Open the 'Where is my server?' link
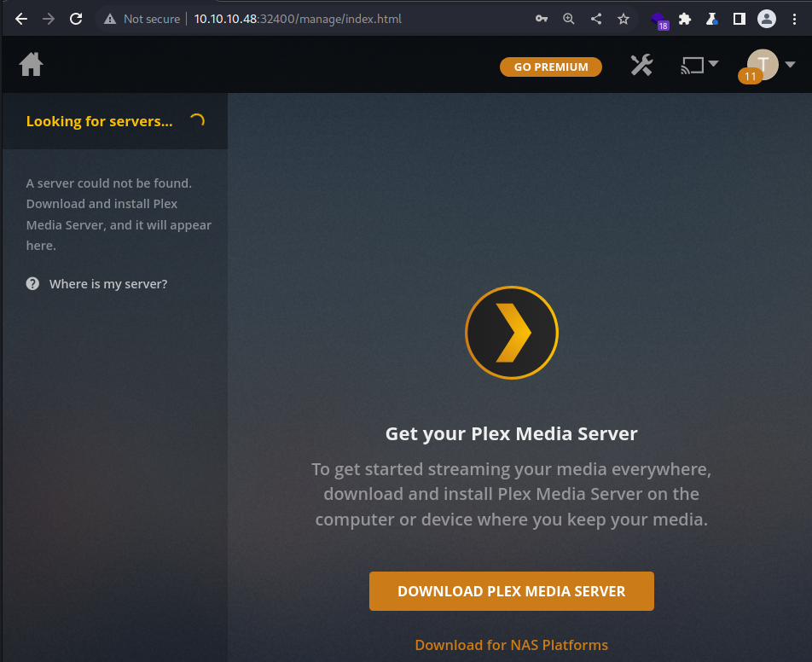This screenshot has width=812, height=662. [x=108, y=284]
